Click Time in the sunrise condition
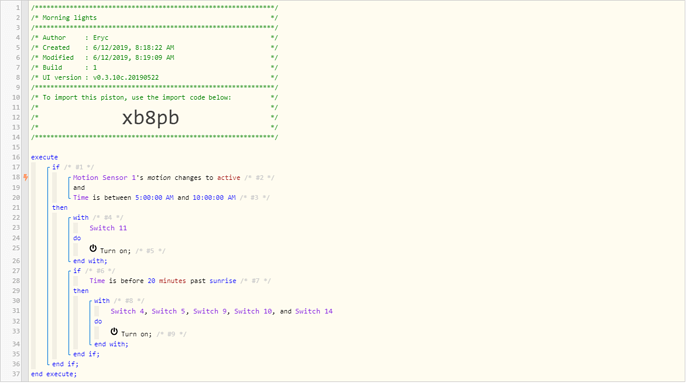Screen dimensions: 690x384 97,281
